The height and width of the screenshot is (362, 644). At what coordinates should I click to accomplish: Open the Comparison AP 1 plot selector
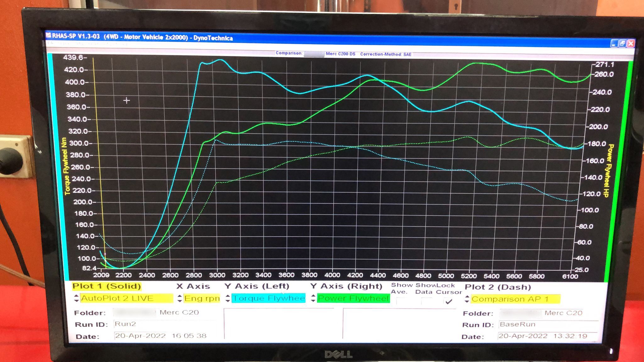[x=515, y=299]
